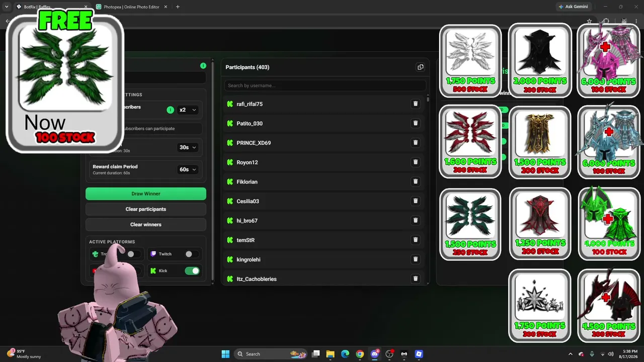Open Task View on the taskbar
Viewport: 644px width, 362px height.
(x=315, y=354)
